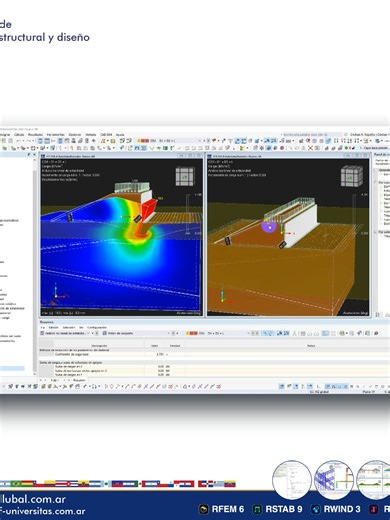390x520 pixels.
Task: Open the 'Visión de conjunto' dropdown
Action: point(138,333)
